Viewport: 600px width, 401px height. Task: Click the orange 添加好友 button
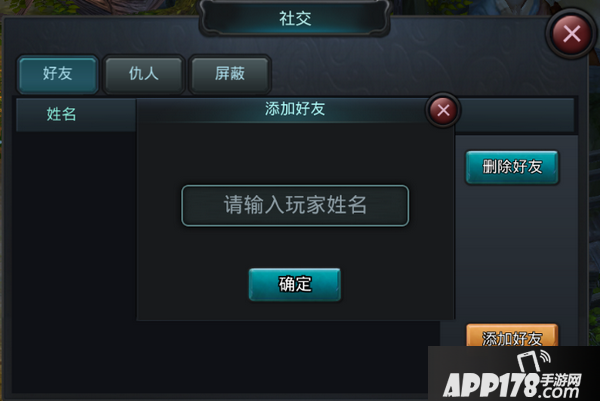pos(512,336)
